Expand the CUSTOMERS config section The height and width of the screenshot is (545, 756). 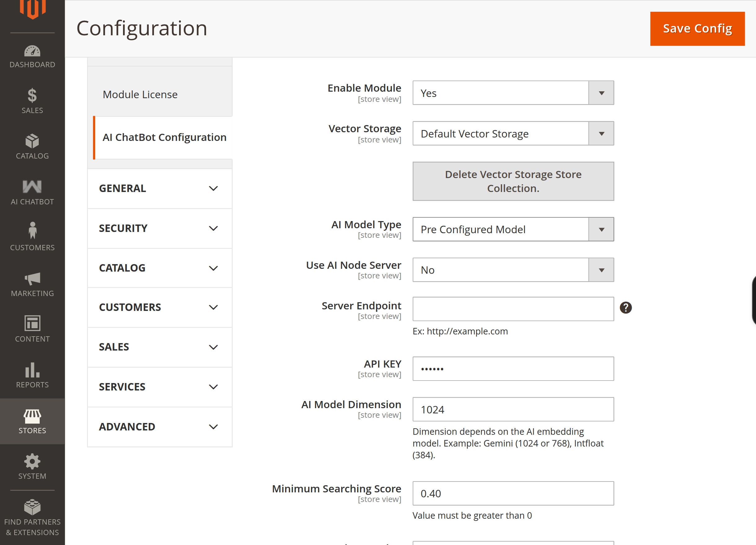(160, 307)
